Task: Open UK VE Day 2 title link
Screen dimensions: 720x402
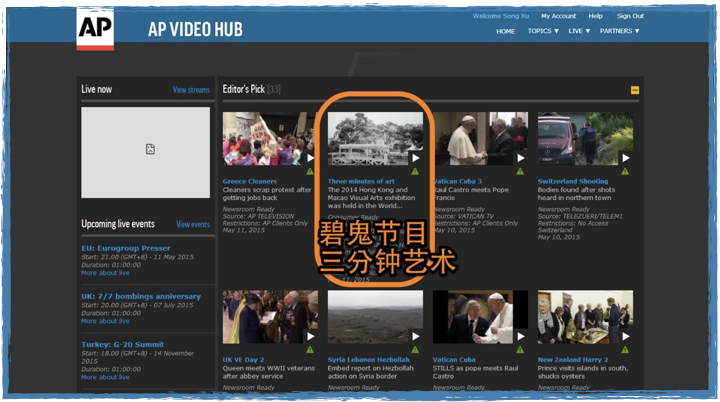Action: 243,359
